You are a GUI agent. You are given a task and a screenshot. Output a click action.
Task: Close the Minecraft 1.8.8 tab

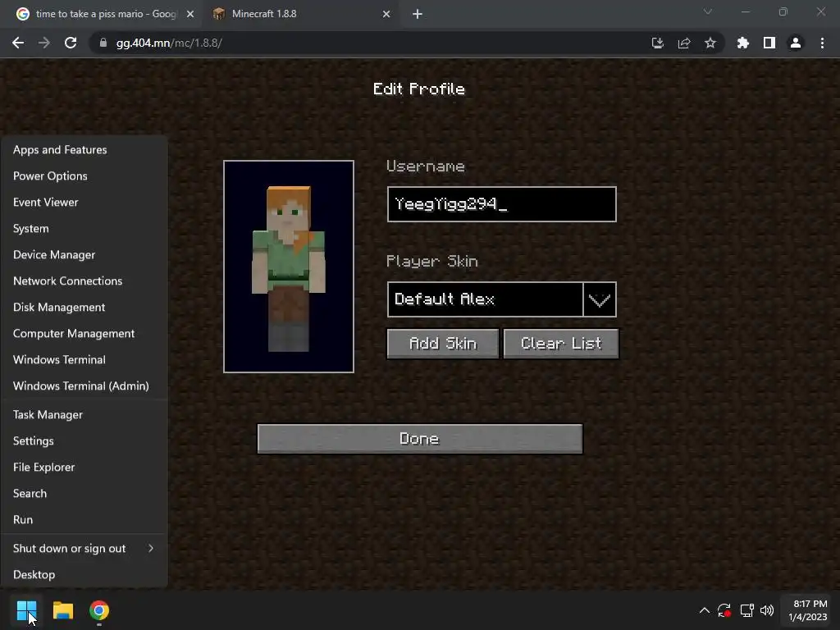[386, 14]
